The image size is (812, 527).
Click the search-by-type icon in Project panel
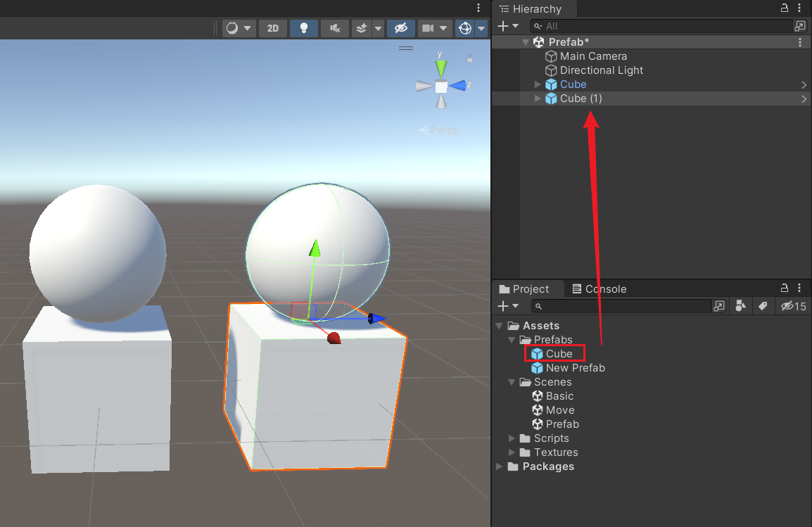coord(740,306)
